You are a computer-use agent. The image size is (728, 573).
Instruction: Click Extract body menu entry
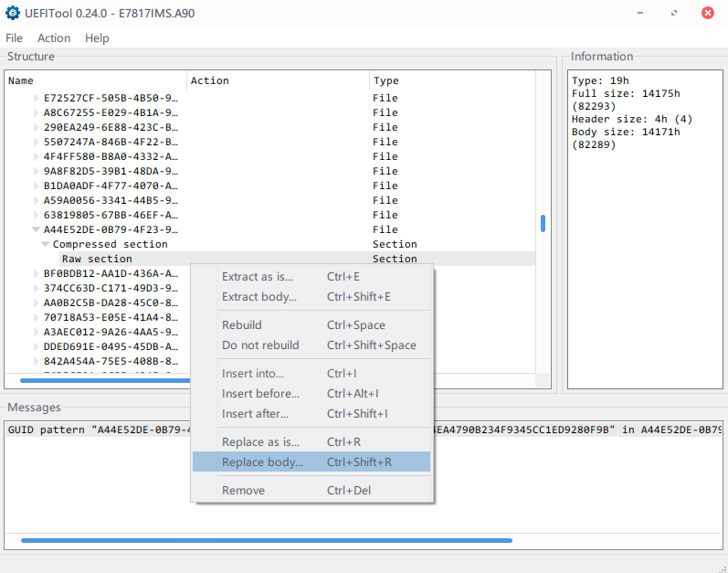click(x=258, y=297)
